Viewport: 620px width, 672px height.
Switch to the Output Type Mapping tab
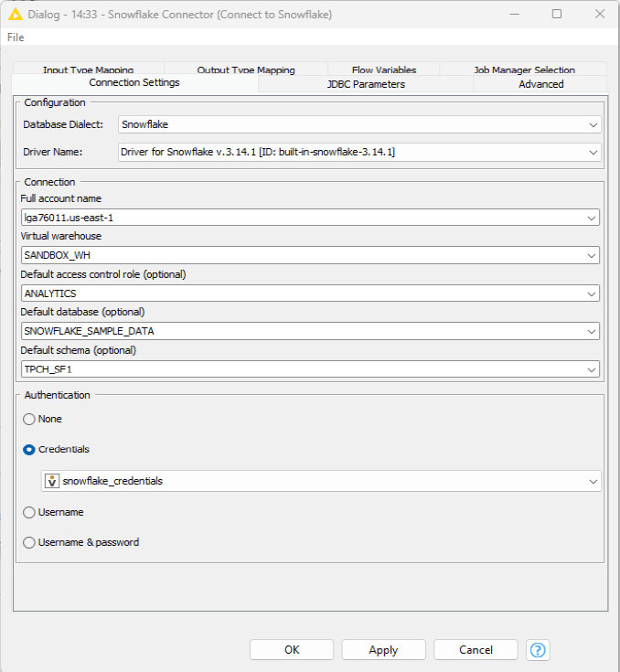(x=246, y=69)
